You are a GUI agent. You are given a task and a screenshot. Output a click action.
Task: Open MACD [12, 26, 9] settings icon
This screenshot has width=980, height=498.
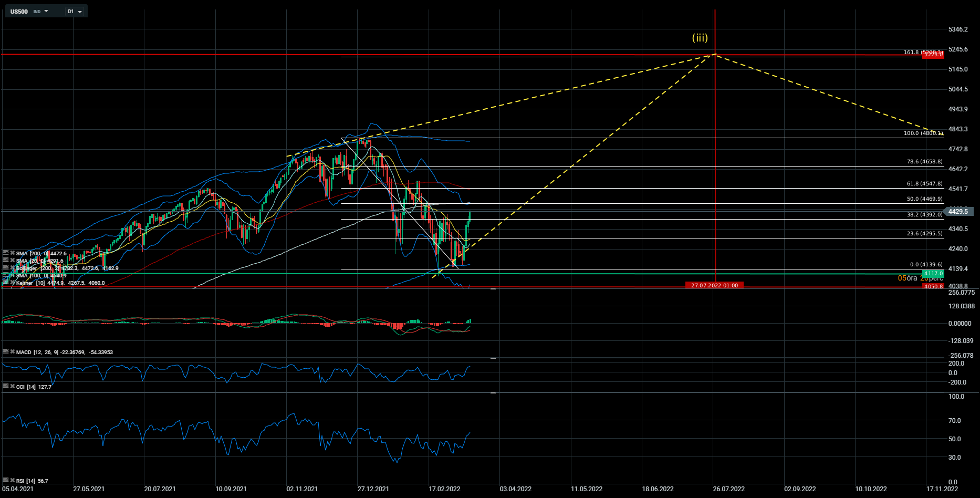(6, 351)
